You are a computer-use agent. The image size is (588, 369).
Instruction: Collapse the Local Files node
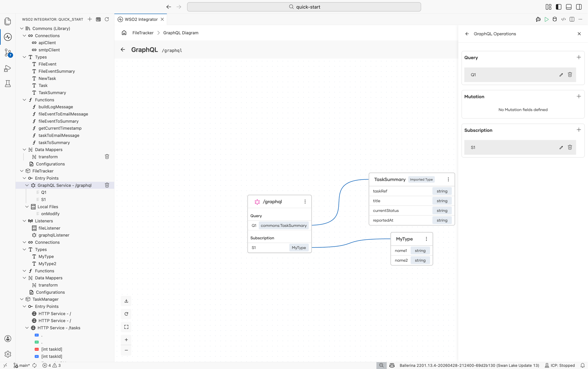pos(27,207)
